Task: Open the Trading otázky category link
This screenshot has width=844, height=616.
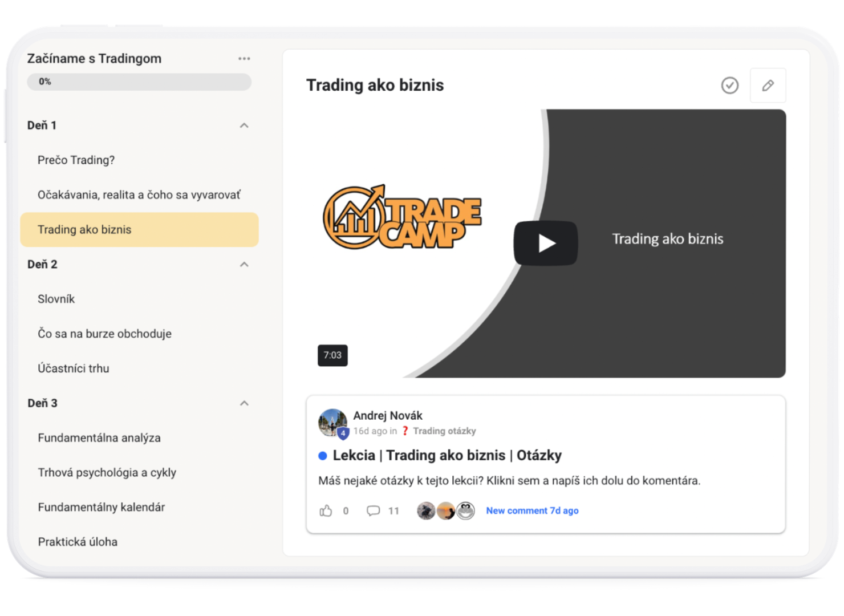Action: click(x=444, y=431)
